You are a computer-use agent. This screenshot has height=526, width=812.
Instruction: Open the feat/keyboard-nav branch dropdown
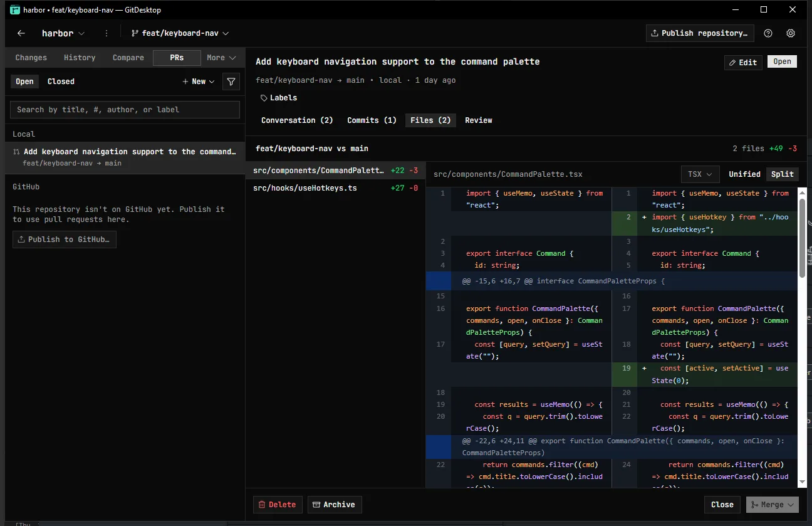(180, 33)
